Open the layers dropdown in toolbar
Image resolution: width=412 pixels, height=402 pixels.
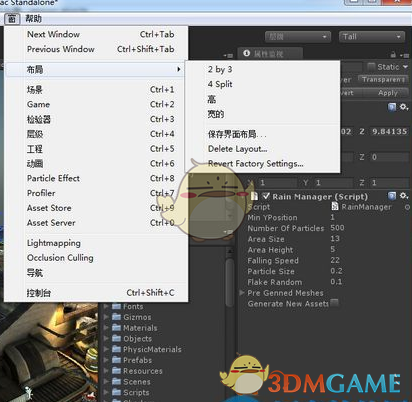tap(298, 37)
